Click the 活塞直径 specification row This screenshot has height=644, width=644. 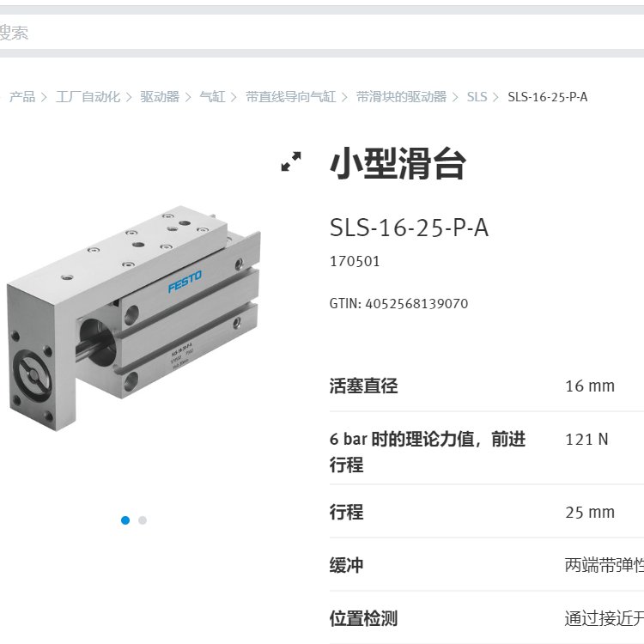click(487, 386)
